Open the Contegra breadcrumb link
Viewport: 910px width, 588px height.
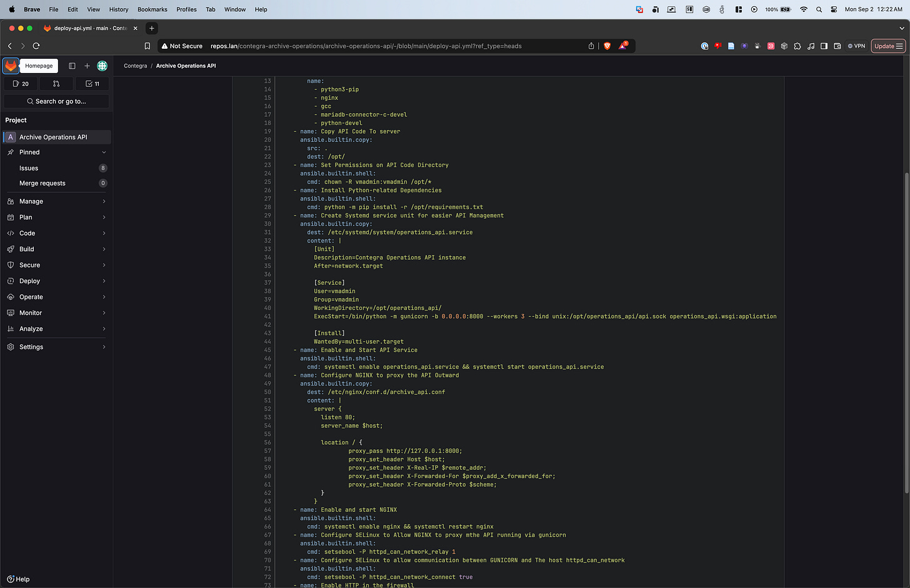point(135,66)
